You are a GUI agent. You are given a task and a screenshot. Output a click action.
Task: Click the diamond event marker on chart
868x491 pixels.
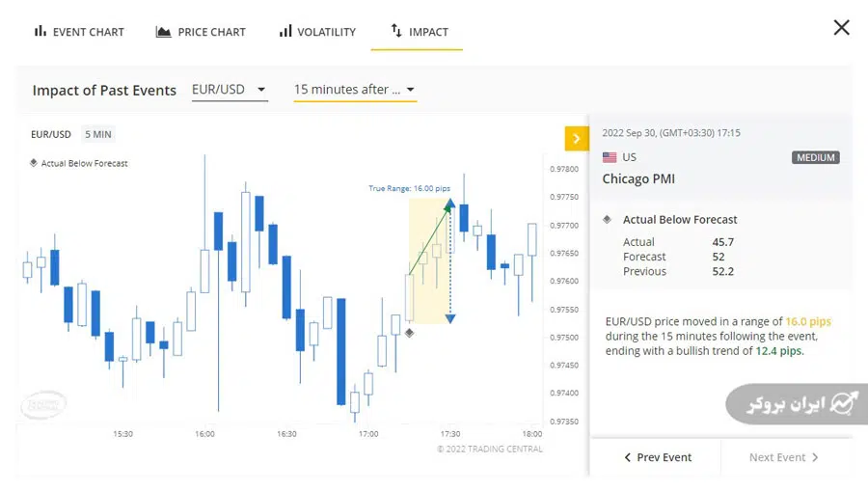pyautogui.click(x=409, y=333)
